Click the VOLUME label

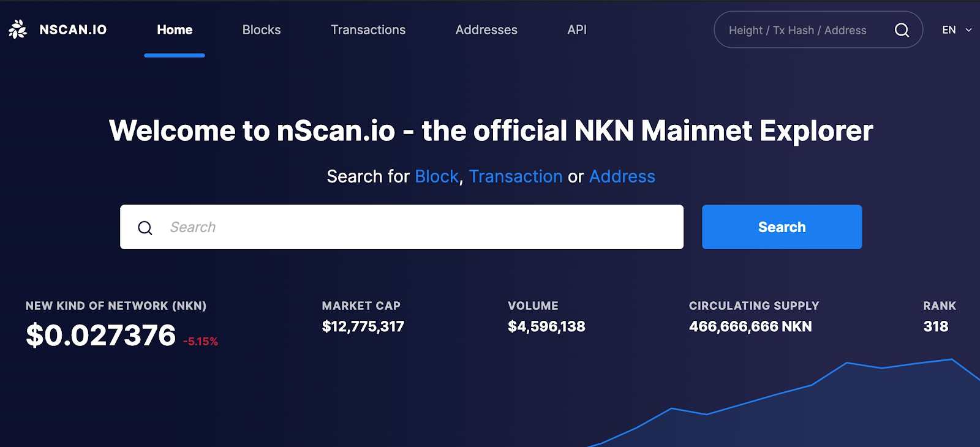pyautogui.click(x=533, y=306)
